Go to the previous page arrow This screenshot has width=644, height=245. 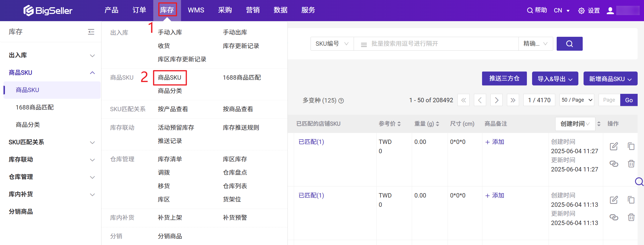(x=480, y=100)
